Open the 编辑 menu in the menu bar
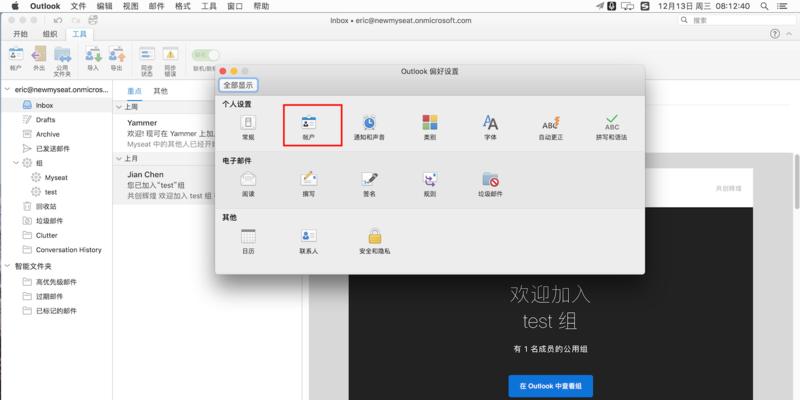 [x=105, y=6]
